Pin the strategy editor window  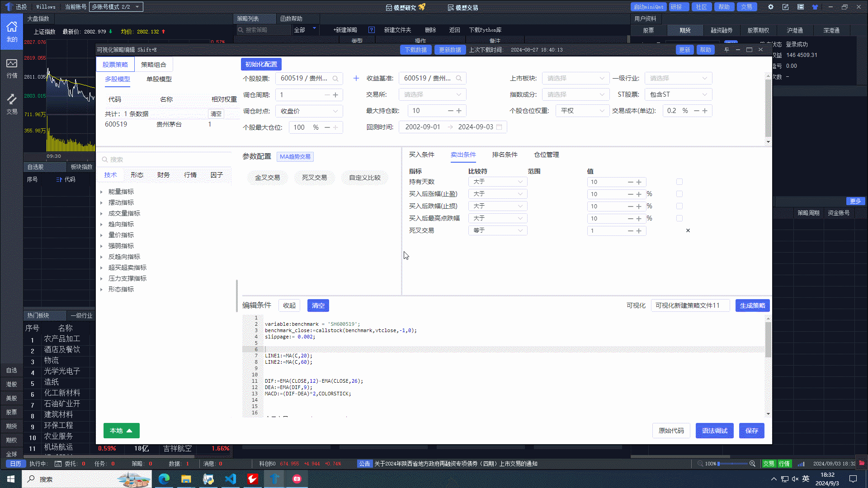pos(726,50)
